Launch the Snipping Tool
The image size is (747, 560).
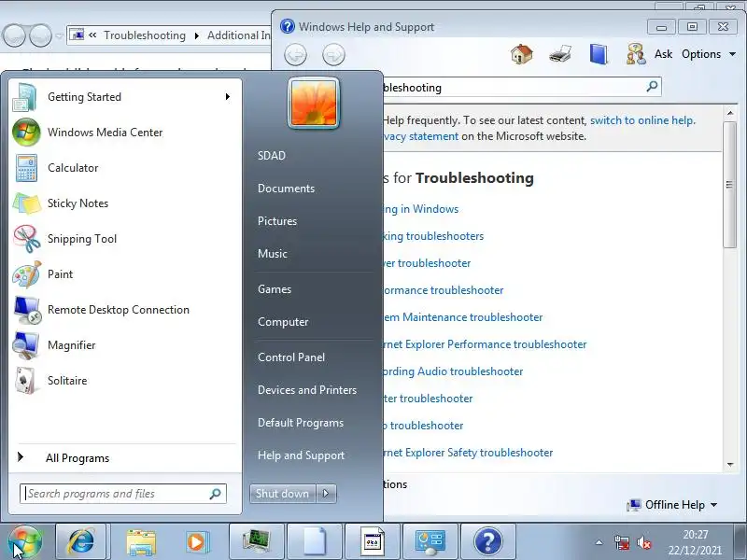[x=124, y=239]
